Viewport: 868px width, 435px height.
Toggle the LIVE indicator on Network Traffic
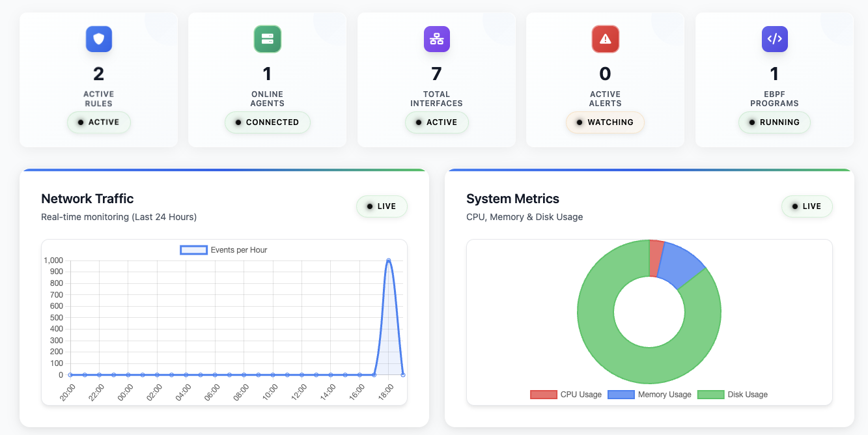pyautogui.click(x=382, y=206)
